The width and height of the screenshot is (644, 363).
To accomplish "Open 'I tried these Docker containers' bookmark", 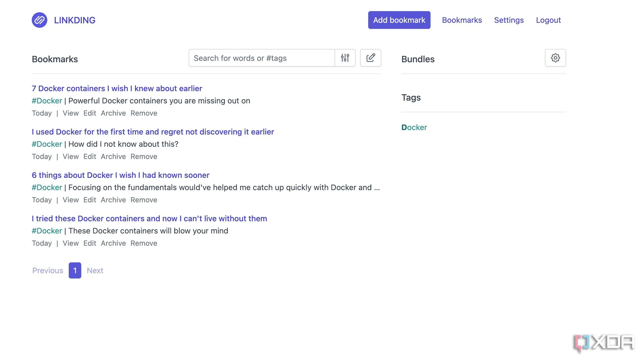I will click(149, 218).
